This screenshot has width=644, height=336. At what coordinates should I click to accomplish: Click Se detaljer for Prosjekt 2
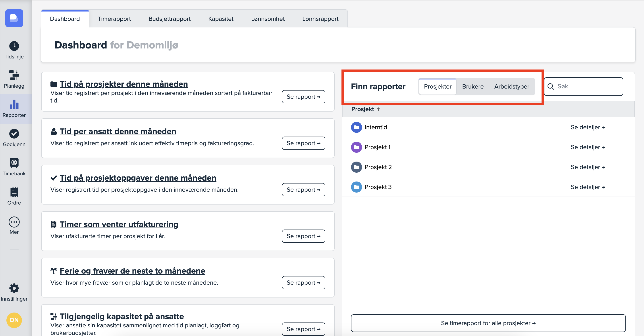(588, 167)
